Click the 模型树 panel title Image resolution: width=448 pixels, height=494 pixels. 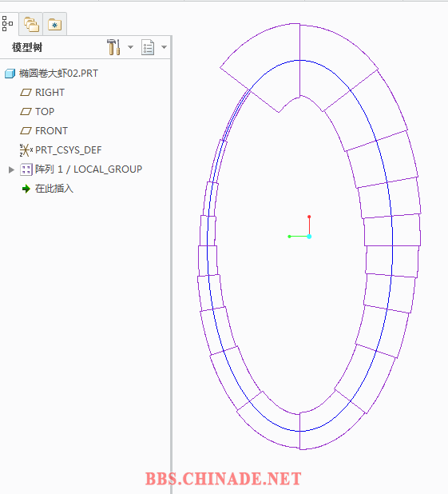27,48
